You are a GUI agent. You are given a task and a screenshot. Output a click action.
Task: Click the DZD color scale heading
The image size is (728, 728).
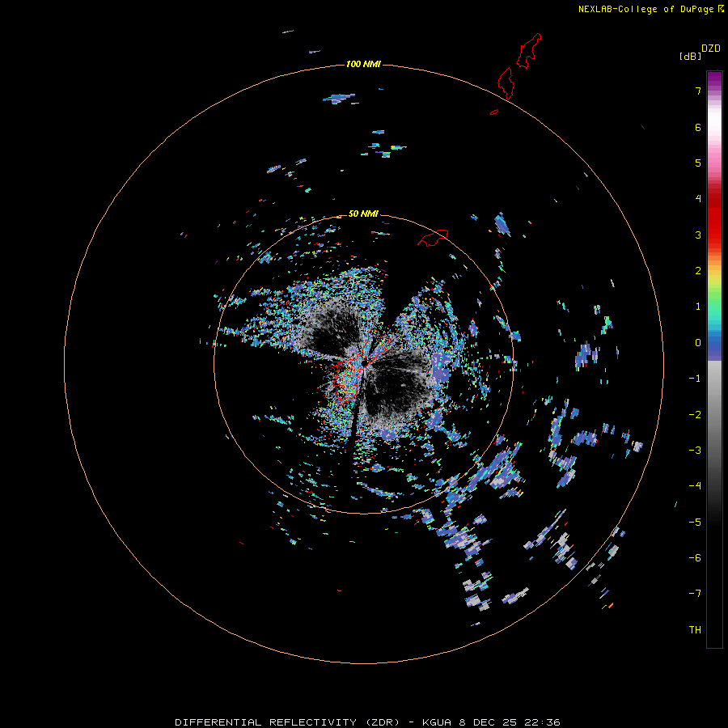[x=711, y=49]
